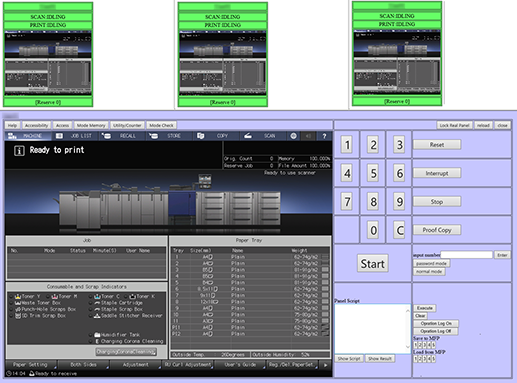Open the Paper Setting menu

pos(31,365)
